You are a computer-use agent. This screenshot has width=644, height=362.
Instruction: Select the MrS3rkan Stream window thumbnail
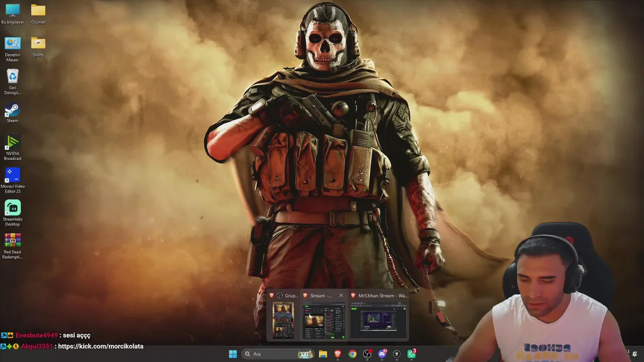click(x=378, y=320)
